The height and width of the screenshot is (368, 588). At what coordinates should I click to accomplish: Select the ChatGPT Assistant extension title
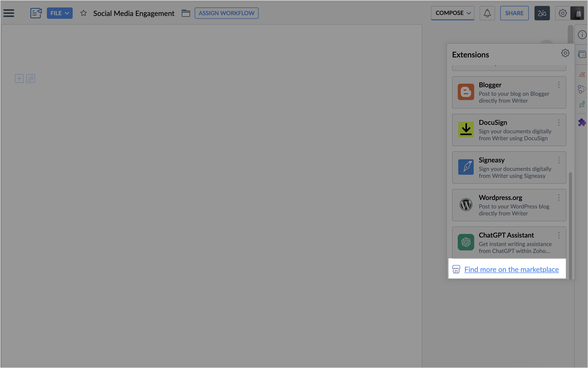click(x=506, y=235)
